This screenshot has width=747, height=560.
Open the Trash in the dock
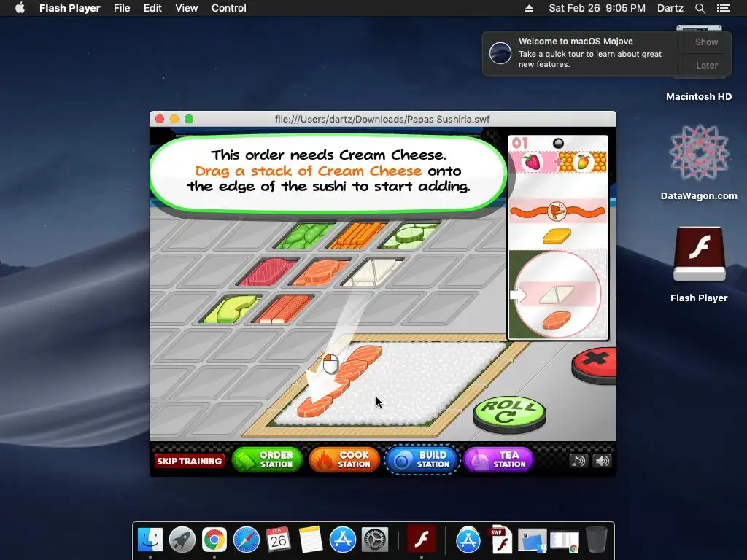pyautogui.click(x=597, y=540)
